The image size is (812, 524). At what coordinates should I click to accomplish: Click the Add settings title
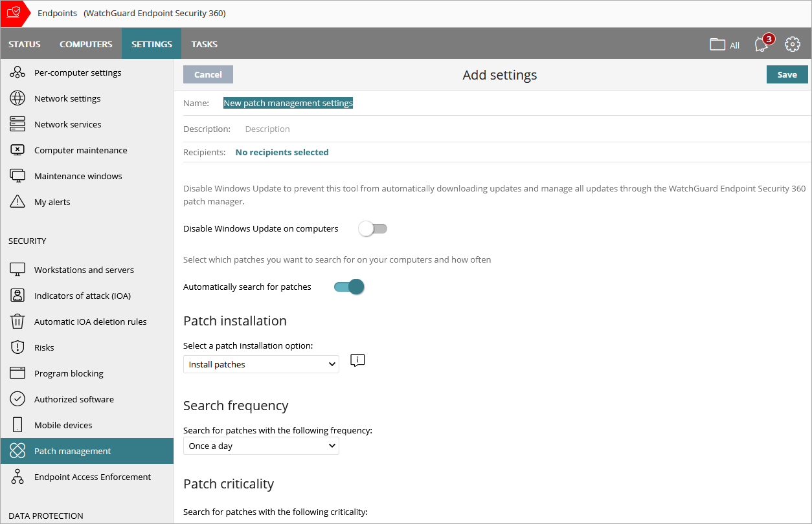500,75
